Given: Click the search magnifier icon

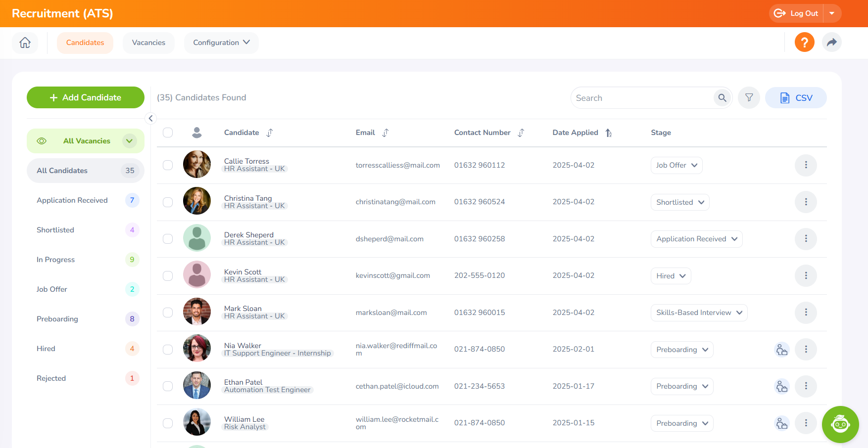Looking at the screenshot, I should [x=722, y=98].
